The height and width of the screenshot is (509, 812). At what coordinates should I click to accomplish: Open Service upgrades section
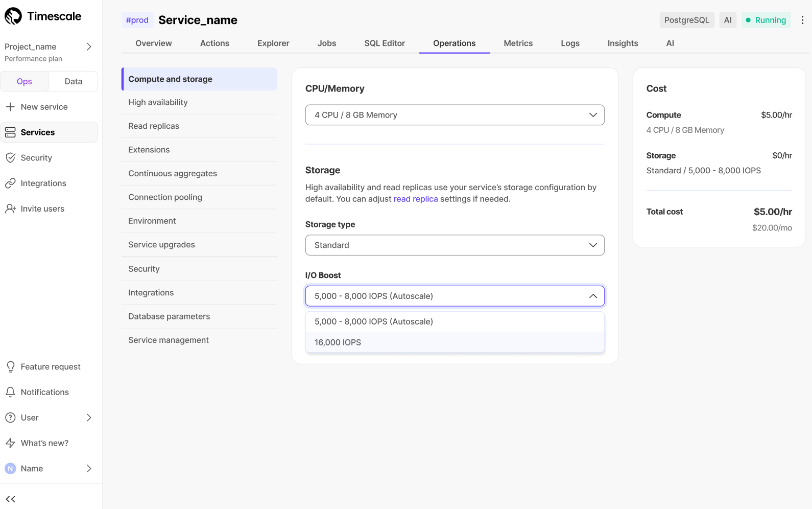[x=200, y=245]
